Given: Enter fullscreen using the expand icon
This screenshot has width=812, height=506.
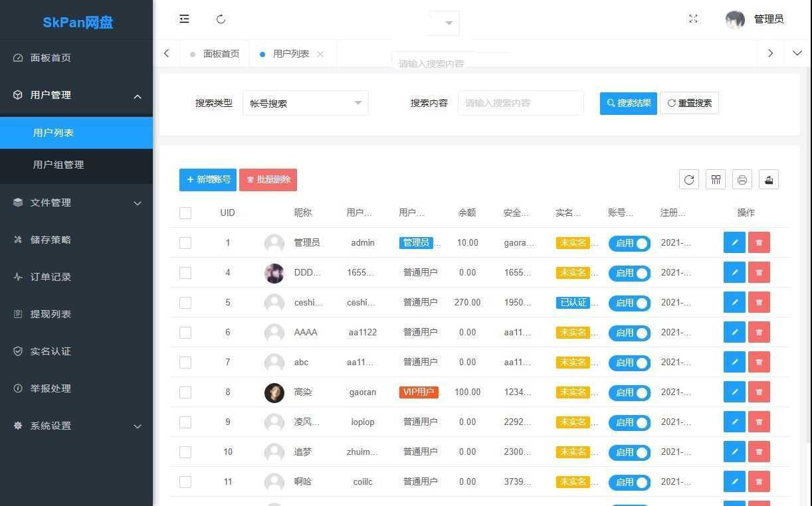Looking at the screenshot, I should click(693, 19).
